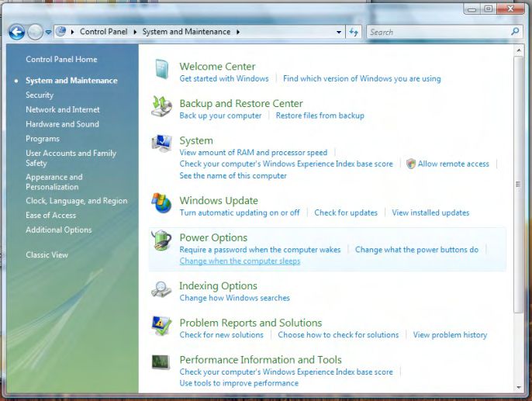The width and height of the screenshot is (532, 401).
Task: Click the Indexing Options magnifier icon
Action: 161,289
